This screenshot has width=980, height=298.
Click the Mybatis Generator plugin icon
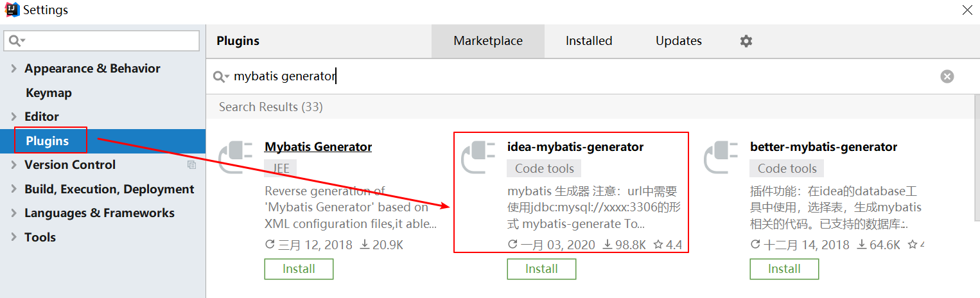[236, 158]
